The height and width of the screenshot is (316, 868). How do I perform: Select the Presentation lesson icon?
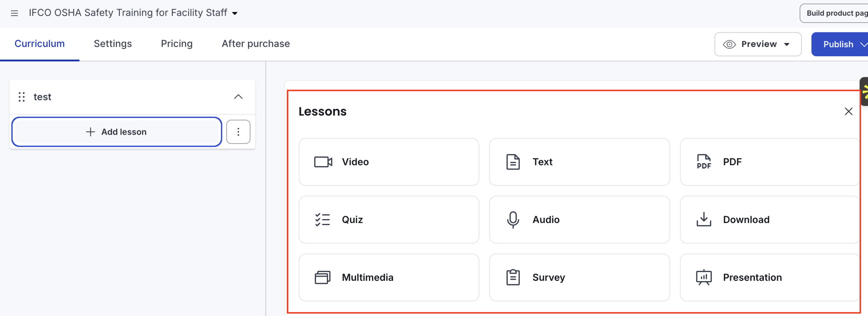(x=704, y=277)
